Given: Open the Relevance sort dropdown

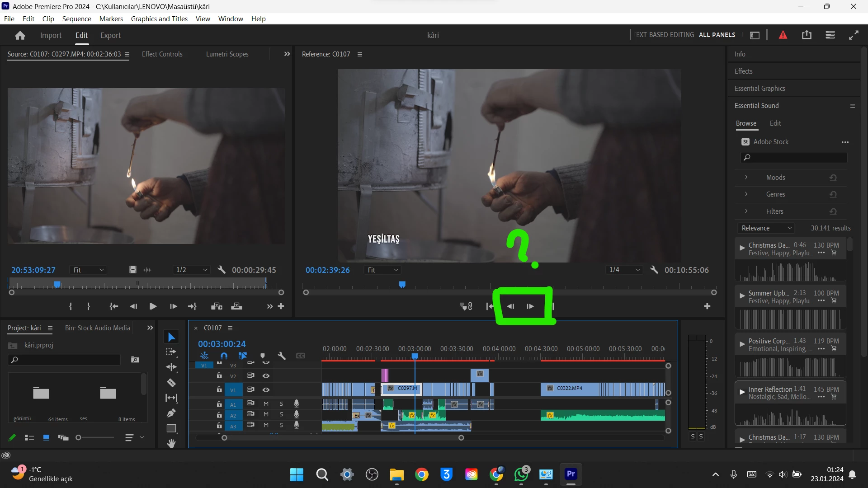Looking at the screenshot, I should pos(766,228).
